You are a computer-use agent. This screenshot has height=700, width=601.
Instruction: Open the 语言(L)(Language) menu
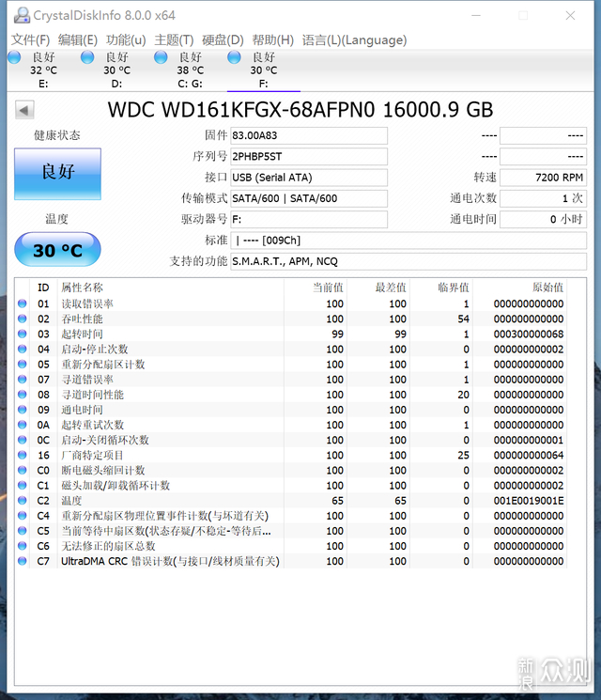tap(355, 40)
